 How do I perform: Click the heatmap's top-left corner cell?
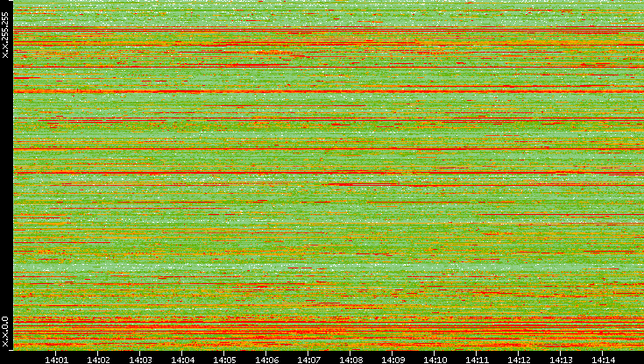point(14,2)
